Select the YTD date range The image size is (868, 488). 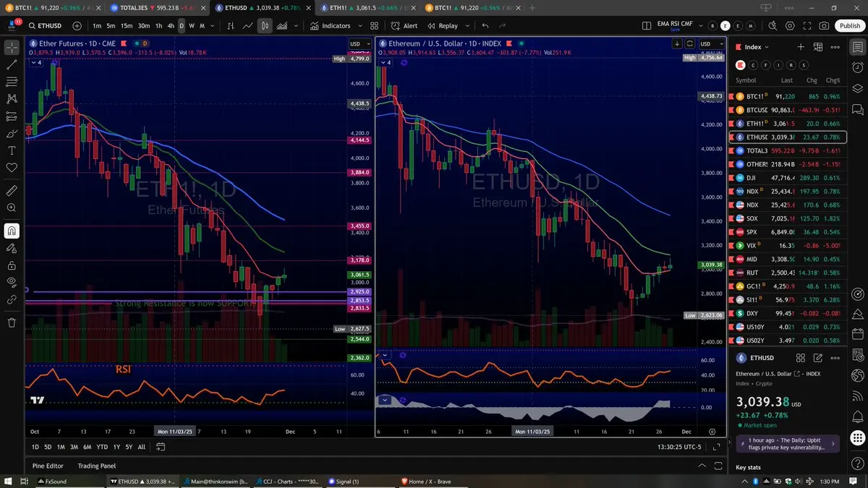tap(102, 447)
